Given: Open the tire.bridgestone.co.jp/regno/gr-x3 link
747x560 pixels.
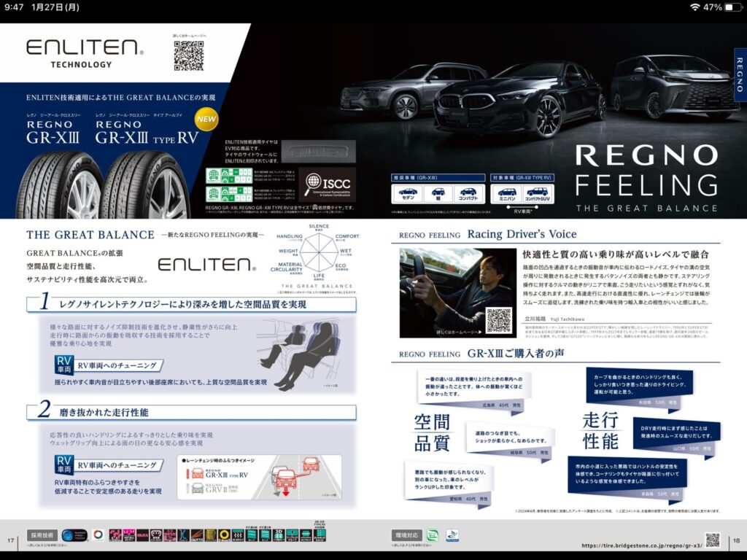Looking at the screenshot, I should click(641, 545).
